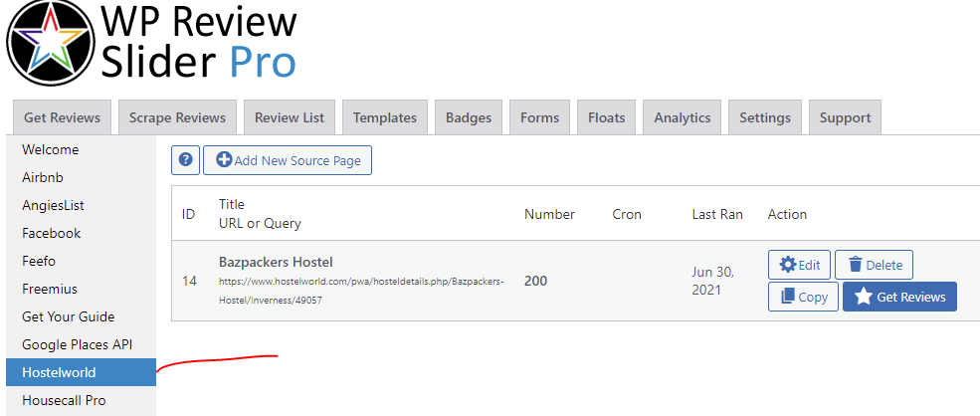Open the Badges tab
The height and width of the screenshot is (416, 980).
click(x=469, y=117)
